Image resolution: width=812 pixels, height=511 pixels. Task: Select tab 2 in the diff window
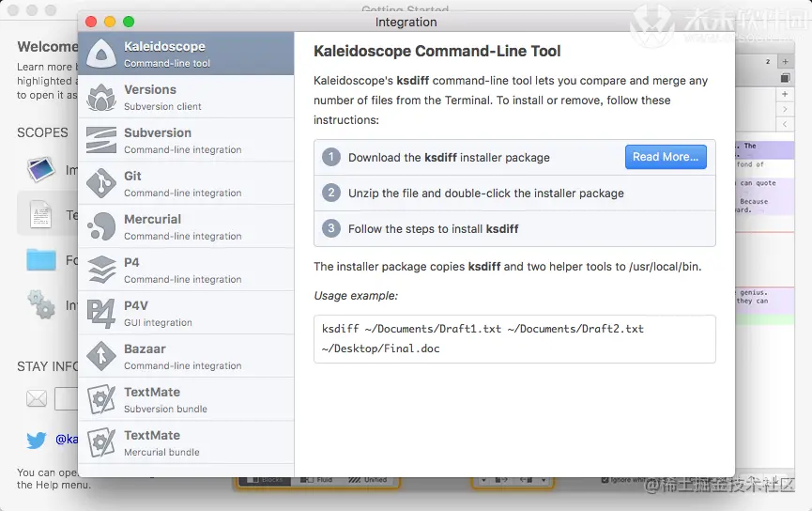pyautogui.click(x=767, y=62)
